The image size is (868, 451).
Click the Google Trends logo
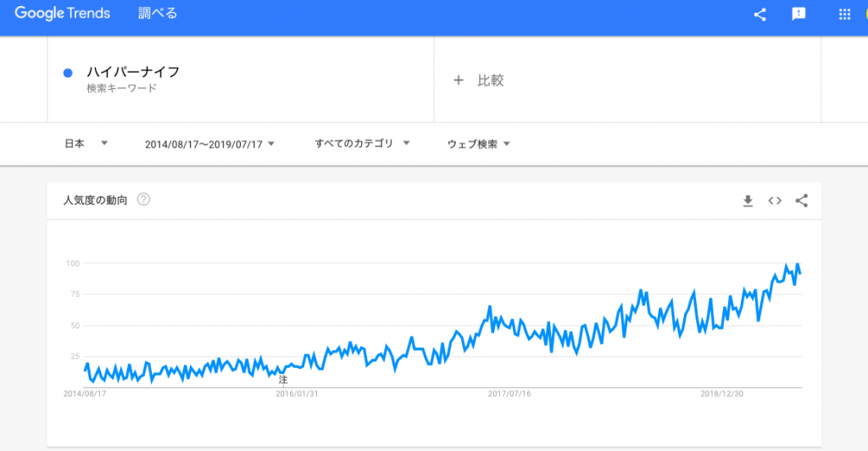[x=62, y=14]
